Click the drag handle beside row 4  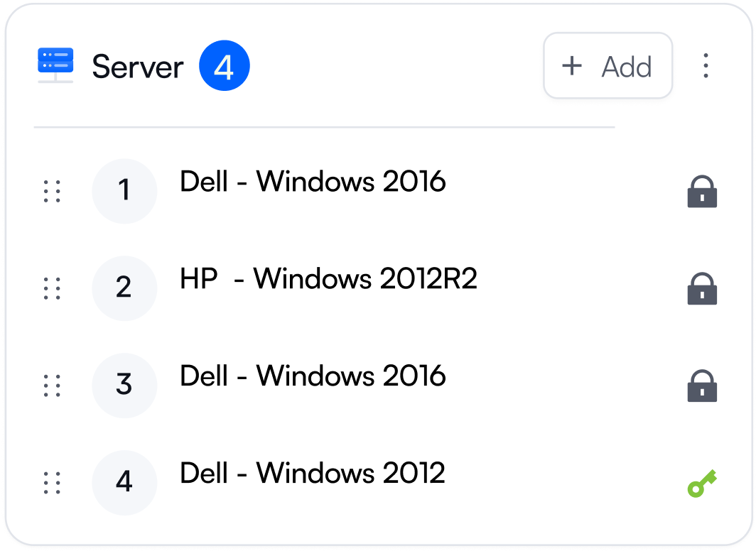click(52, 483)
